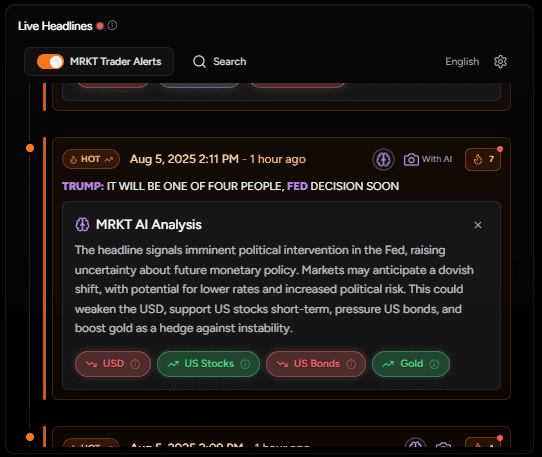The height and width of the screenshot is (457, 542).
Task: Open info icon on US Stocks tag
Action: 245,364
